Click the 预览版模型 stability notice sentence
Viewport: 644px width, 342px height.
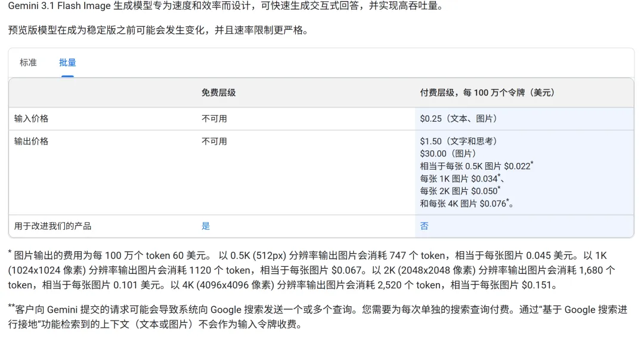point(158,30)
